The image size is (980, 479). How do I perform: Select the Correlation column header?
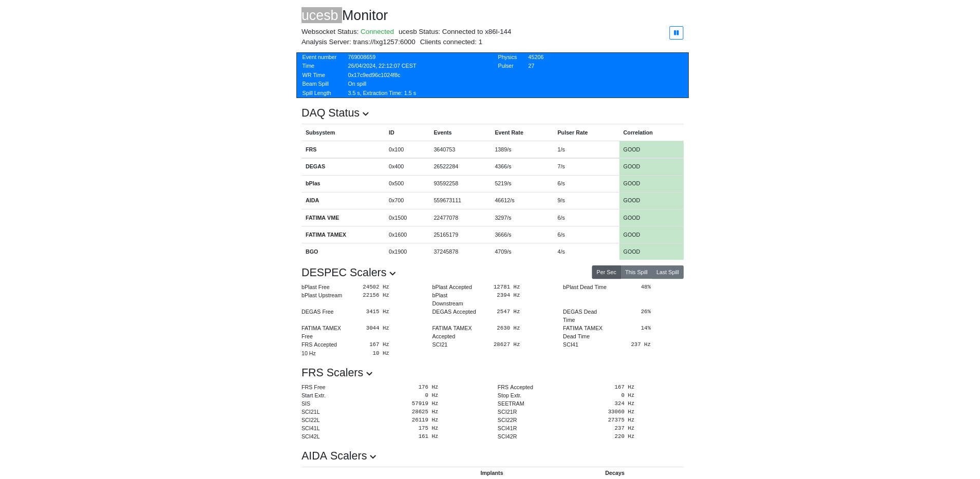click(638, 132)
